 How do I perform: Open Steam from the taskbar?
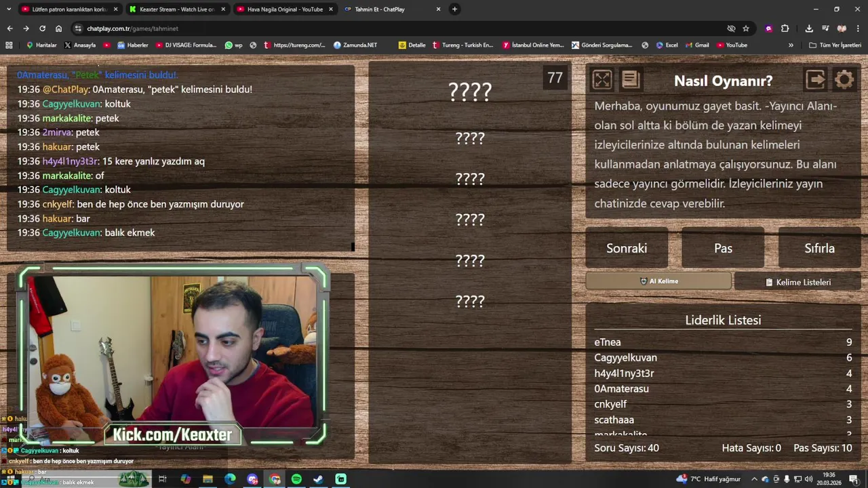pyautogui.click(x=318, y=479)
